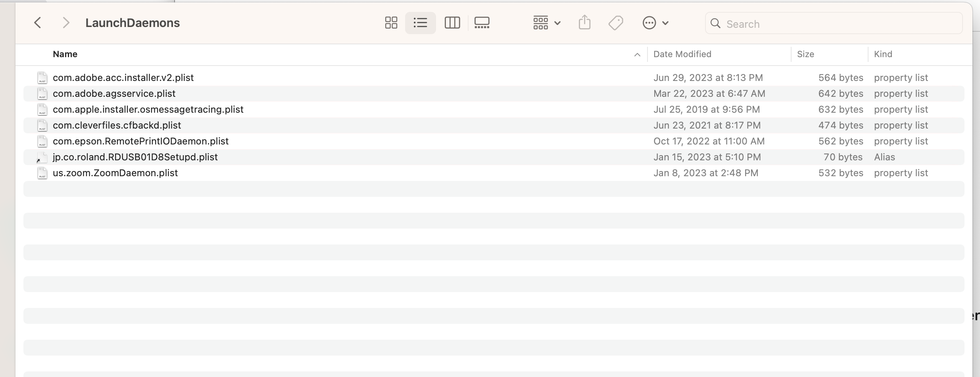Click plist icon of com.adobe.acc.installer.v2
The image size is (980, 377).
42,78
